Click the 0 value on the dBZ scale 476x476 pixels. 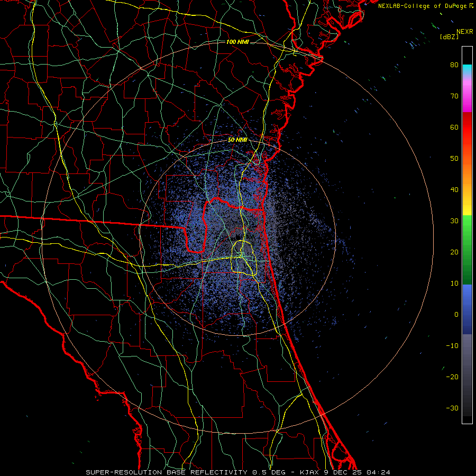pyautogui.click(x=456, y=315)
